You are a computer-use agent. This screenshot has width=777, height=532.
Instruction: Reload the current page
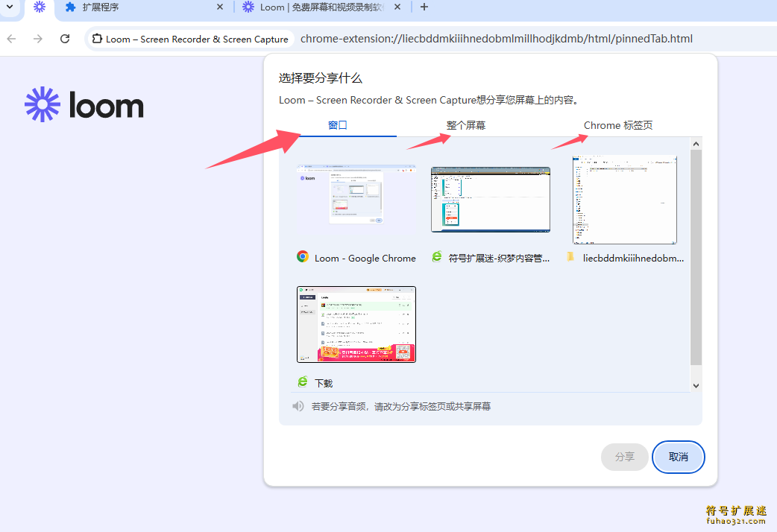(65, 39)
